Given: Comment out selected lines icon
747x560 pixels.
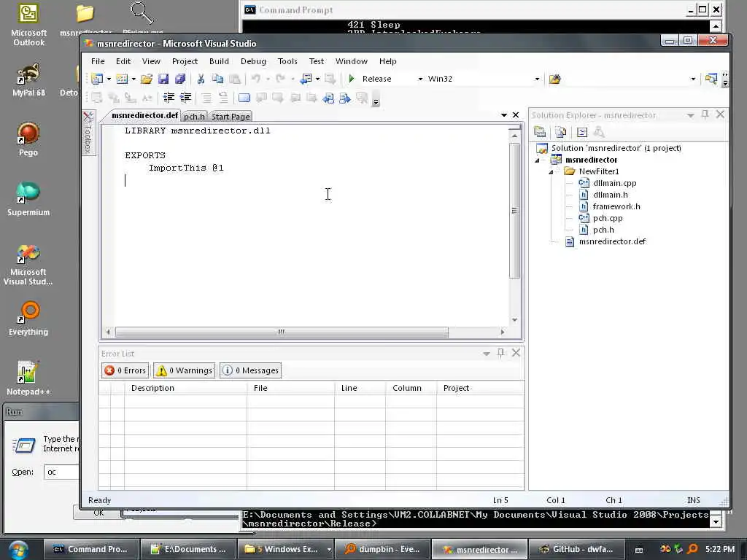Looking at the screenshot, I should point(206,98).
